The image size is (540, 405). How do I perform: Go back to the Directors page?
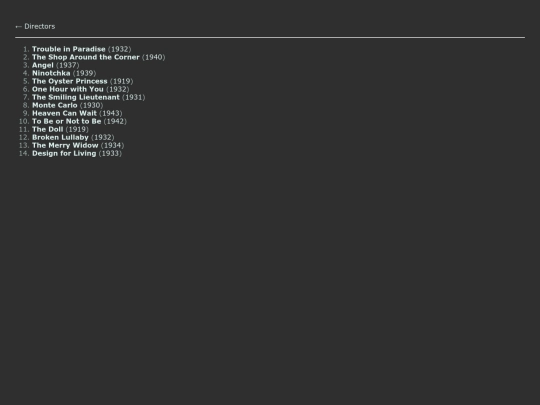pyautogui.click(x=35, y=27)
